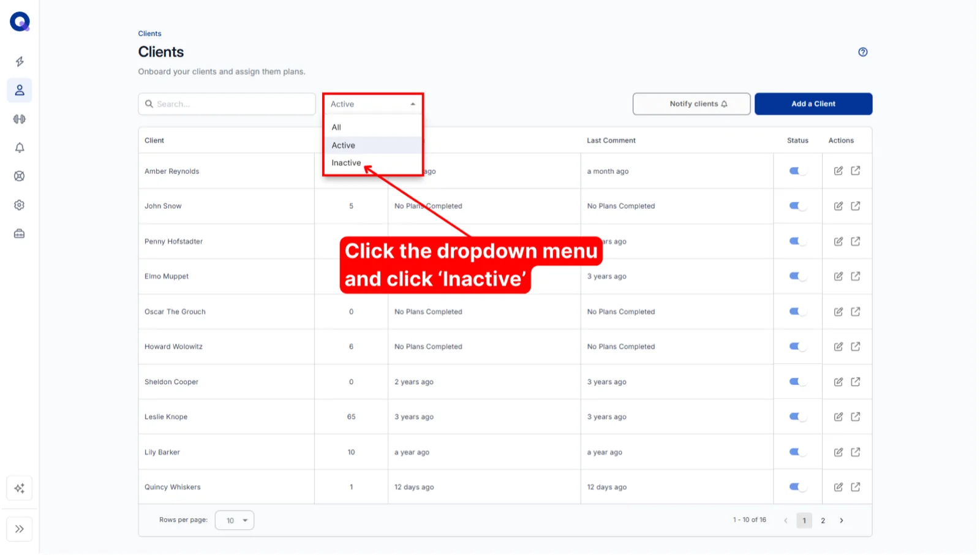Focus the client Search field
The height and width of the screenshot is (555, 980).
point(227,104)
